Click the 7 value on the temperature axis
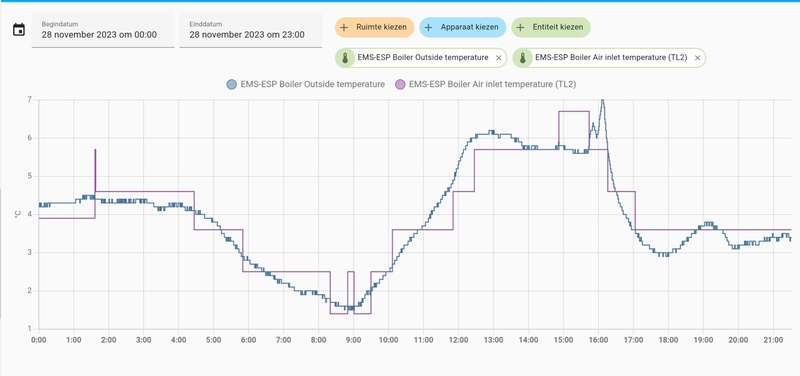 pos(31,100)
